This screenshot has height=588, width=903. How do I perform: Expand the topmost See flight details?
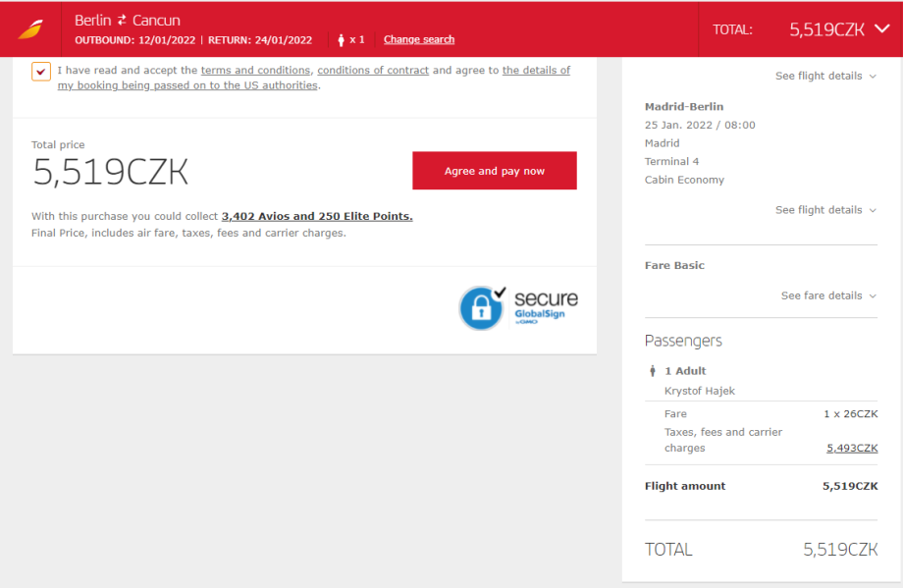(824, 76)
